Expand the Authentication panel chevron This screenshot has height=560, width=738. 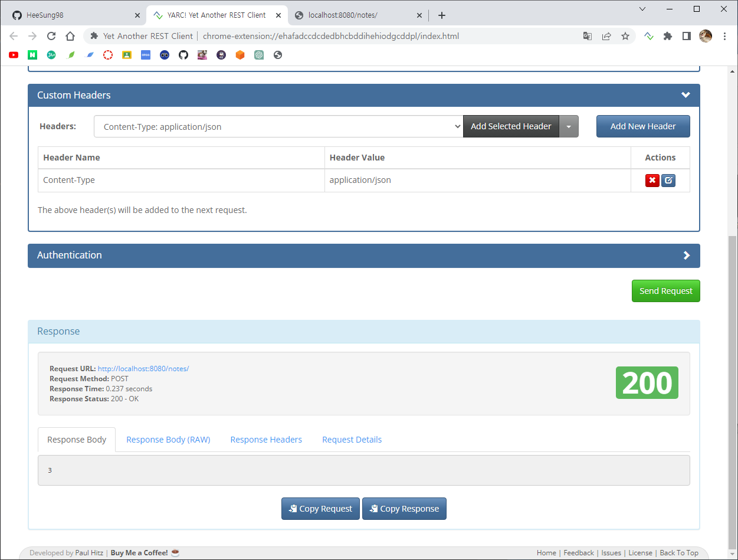click(686, 256)
